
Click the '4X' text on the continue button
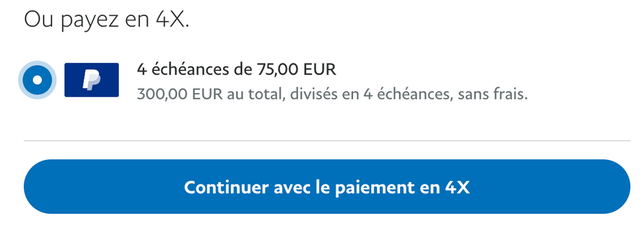[x=457, y=187]
